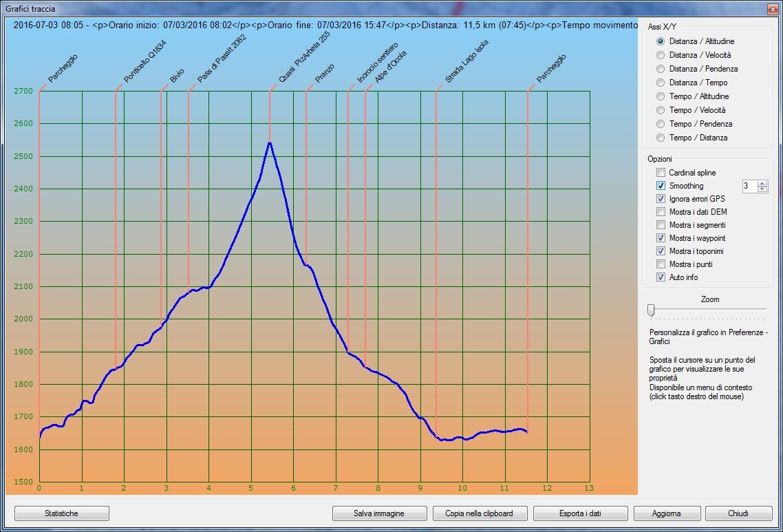The width and height of the screenshot is (783, 532).
Task: Disable the Smoothing checkbox
Action: tap(661, 186)
